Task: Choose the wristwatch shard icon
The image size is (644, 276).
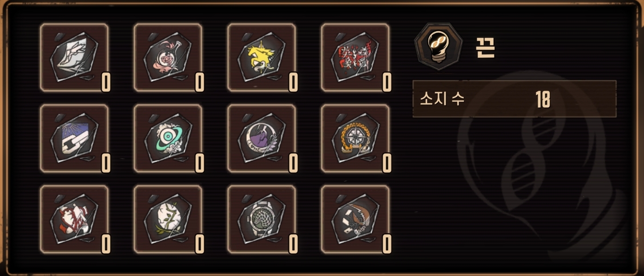Action: click(x=262, y=219)
